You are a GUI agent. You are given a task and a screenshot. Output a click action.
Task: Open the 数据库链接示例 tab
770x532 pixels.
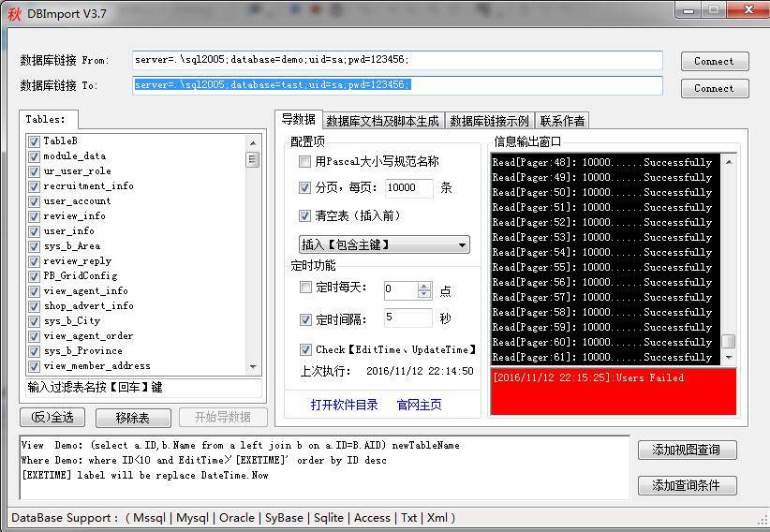coord(489,121)
